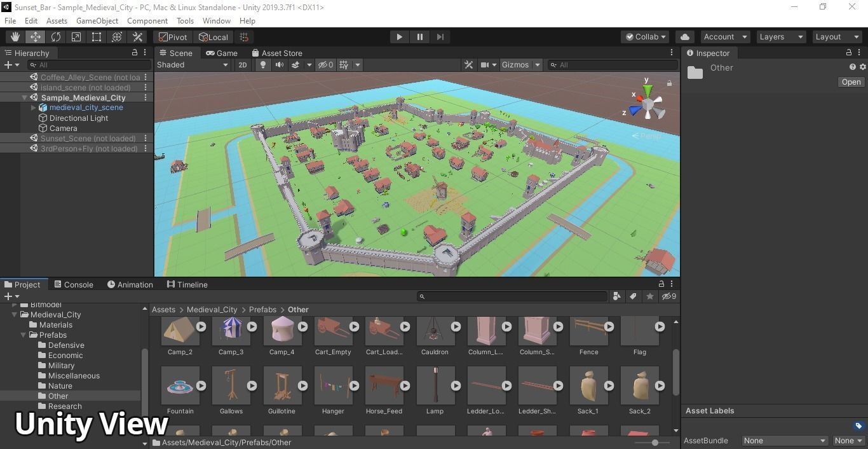Click the Open button in Inspector
This screenshot has height=449, width=868.
(x=851, y=82)
